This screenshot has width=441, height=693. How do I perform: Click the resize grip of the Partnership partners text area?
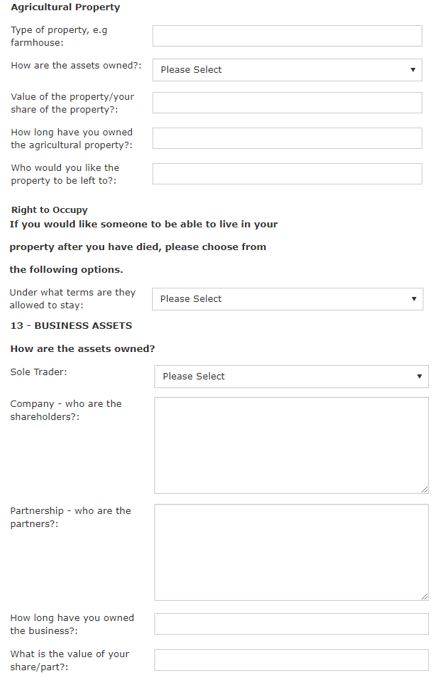coord(425,597)
